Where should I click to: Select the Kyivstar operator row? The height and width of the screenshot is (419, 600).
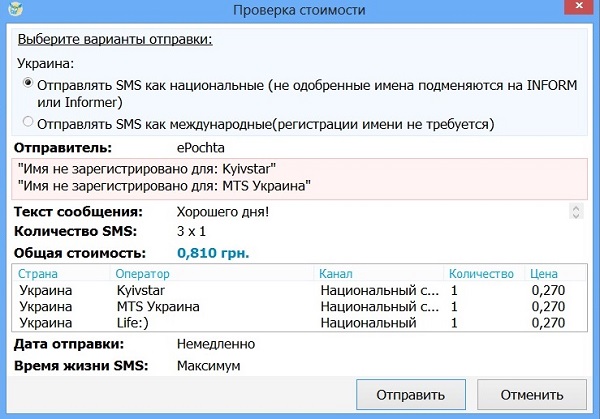[x=299, y=290]
